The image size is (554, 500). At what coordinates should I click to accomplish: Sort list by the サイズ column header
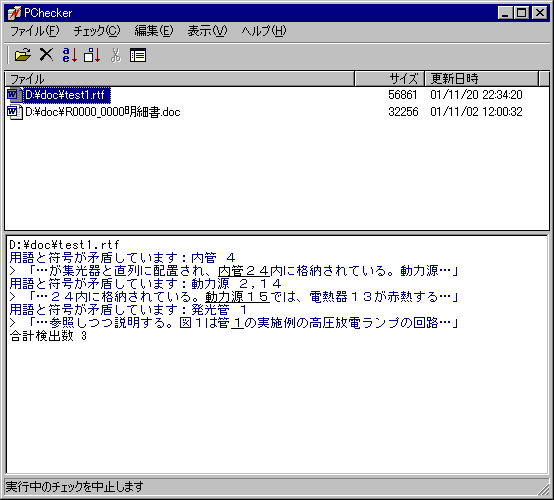pos(389,78)
